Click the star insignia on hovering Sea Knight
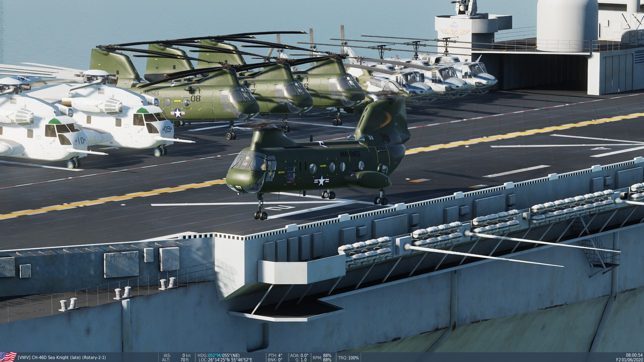 pyautogui.click(x=321, y=181)
